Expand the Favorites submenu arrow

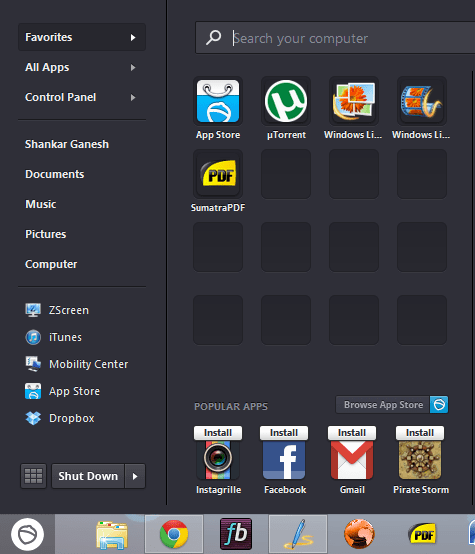point(133,37)
